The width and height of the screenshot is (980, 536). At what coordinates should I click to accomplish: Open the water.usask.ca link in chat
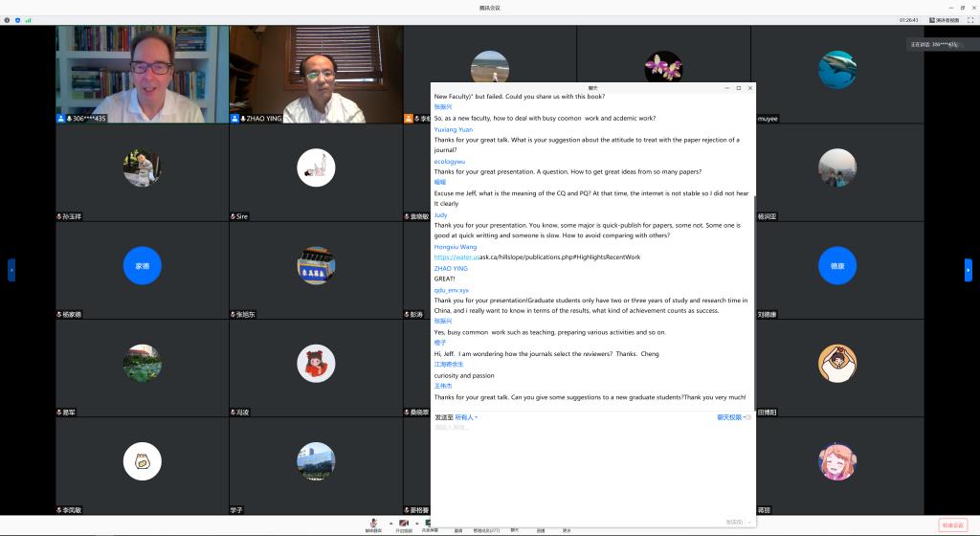[x=537, y=257]
